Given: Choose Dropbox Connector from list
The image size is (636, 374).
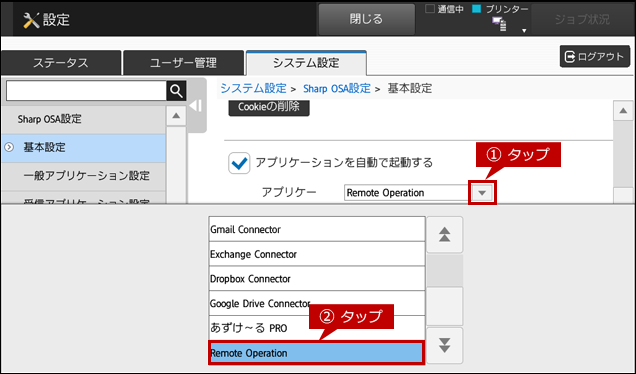Looking at the screenshot, I should tap(317, 279).
